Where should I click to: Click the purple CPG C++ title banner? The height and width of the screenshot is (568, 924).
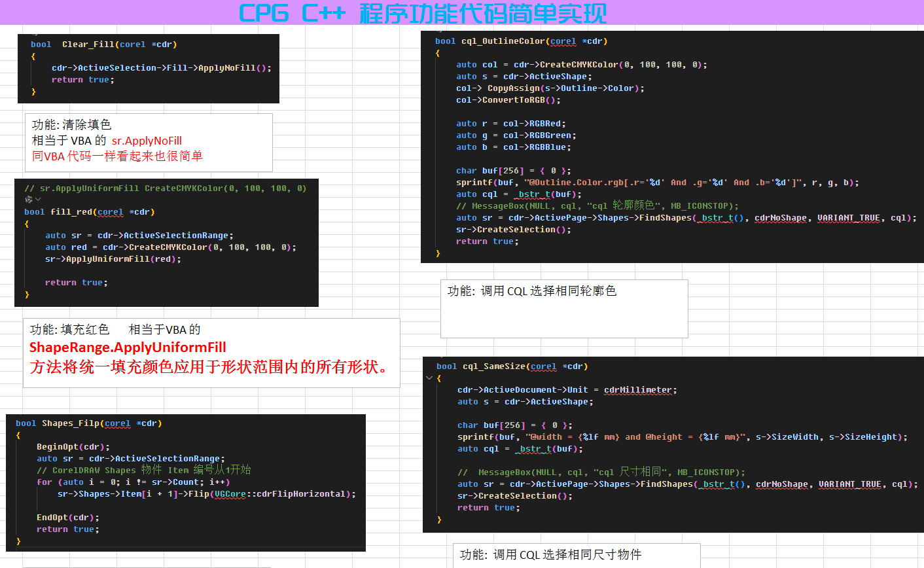pos(462,12)
